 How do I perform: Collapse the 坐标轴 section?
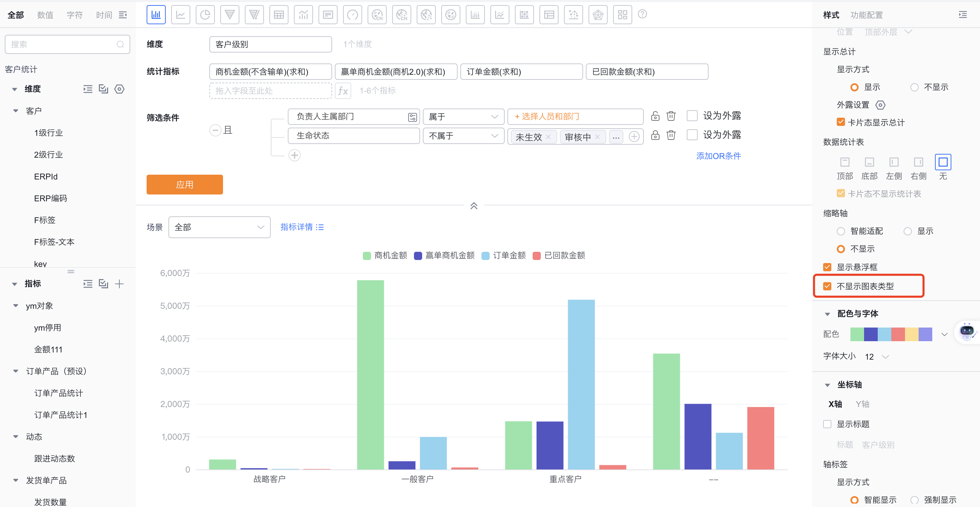(x=827, y=385)
